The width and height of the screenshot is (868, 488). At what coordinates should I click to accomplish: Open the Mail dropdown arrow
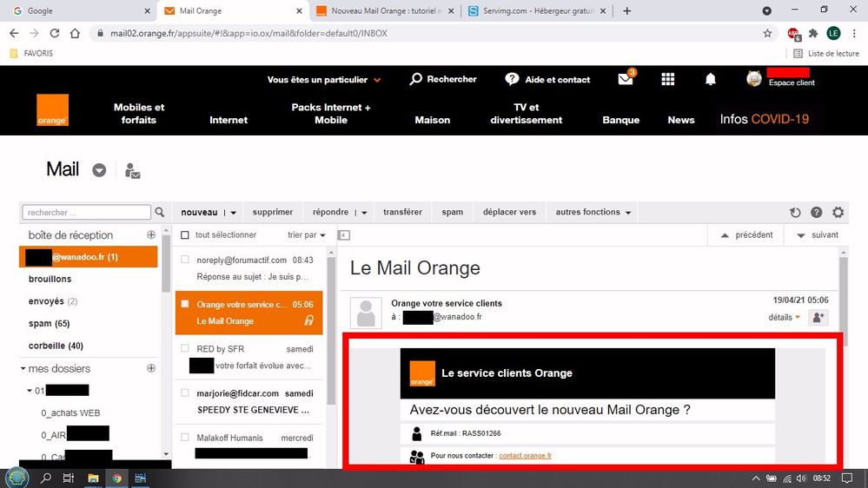[99, 170]
